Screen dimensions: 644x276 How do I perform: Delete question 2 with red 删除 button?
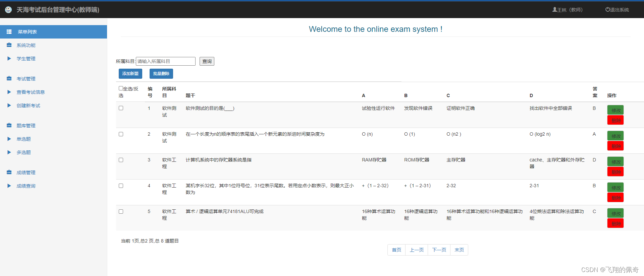pyautogui.click(x=615, y=146)
